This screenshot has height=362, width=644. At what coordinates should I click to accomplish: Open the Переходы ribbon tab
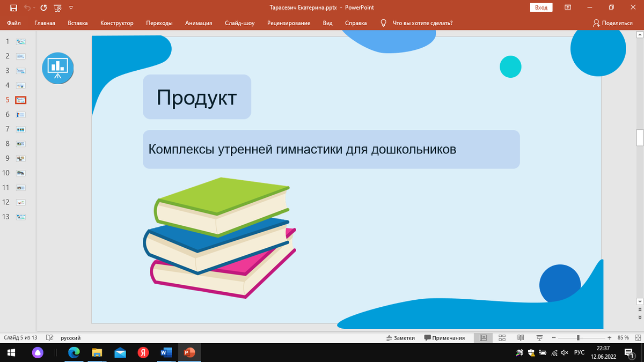[x=159, y=23]
